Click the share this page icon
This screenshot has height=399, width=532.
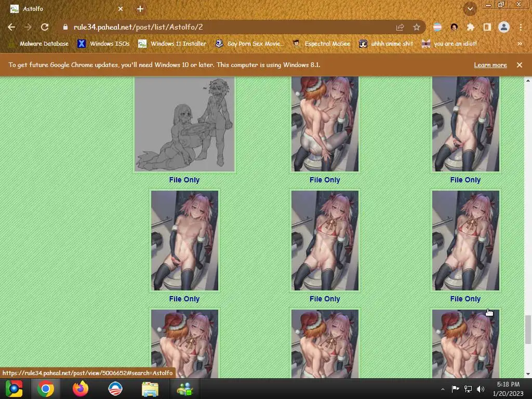click(400, 28)
